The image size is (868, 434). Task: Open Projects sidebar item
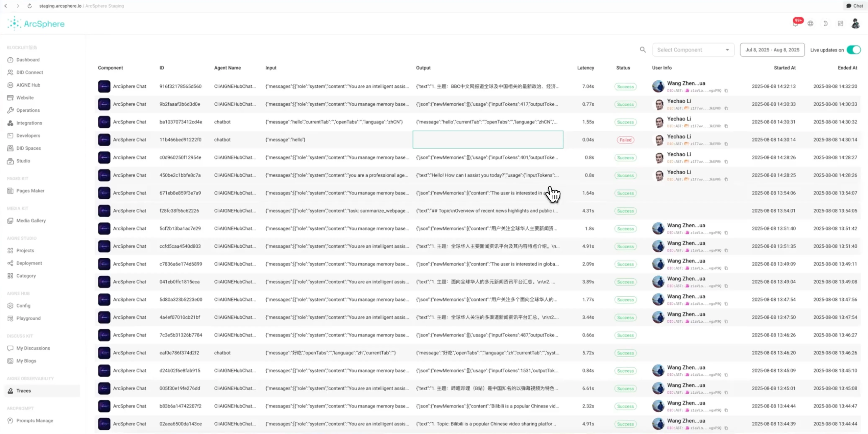tap(25, 250)
